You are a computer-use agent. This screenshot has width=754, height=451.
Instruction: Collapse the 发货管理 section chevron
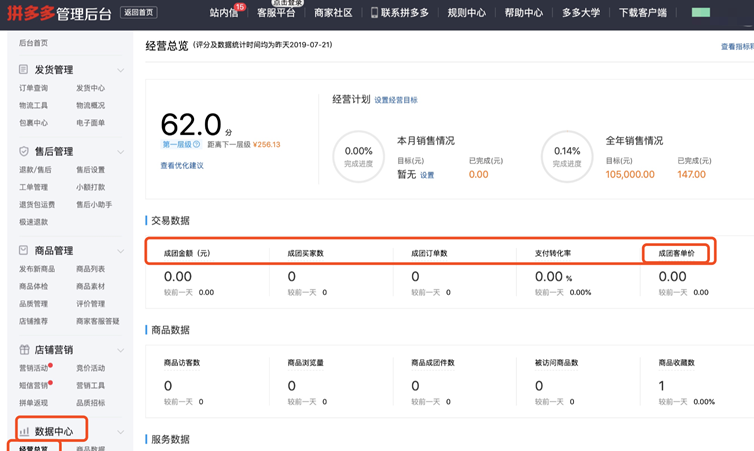tap(121, 70)
